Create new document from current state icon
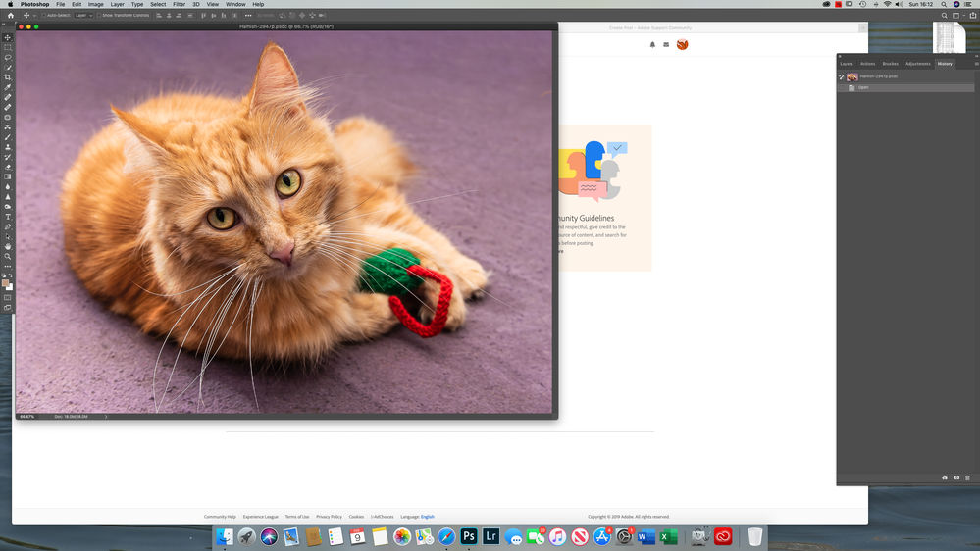This screenshot has height=551, width=980. click(945, 477)
